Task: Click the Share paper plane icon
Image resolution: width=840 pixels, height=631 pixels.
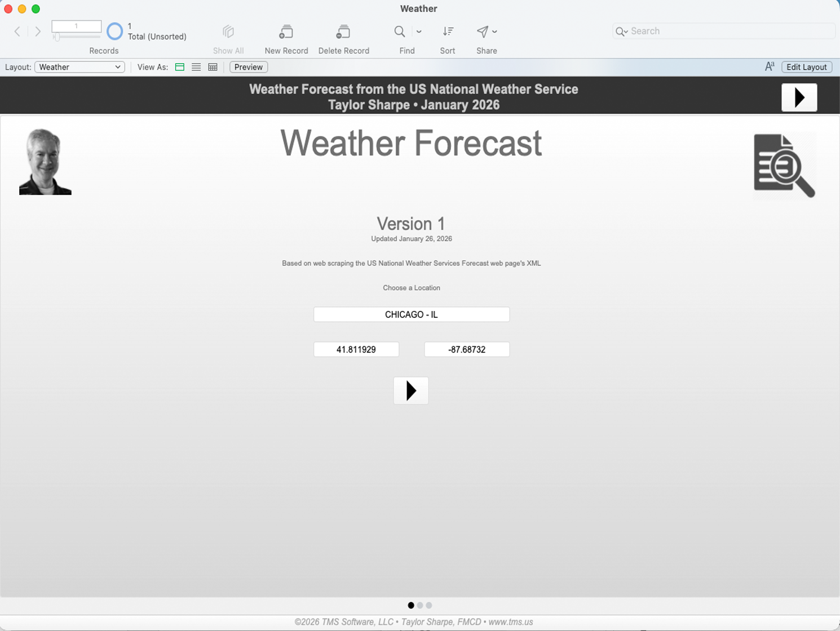Action: [x=483, y=32]
